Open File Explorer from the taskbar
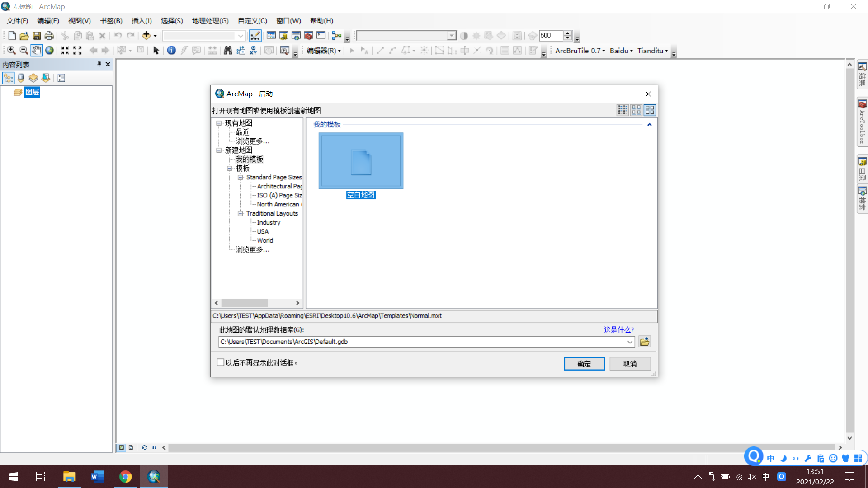 [x=69, y=477]
